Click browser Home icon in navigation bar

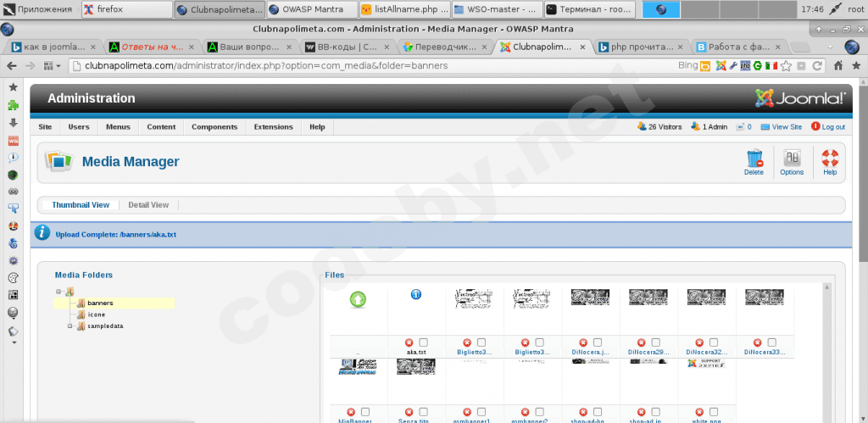pyautogui.click(x=838, y=66)
